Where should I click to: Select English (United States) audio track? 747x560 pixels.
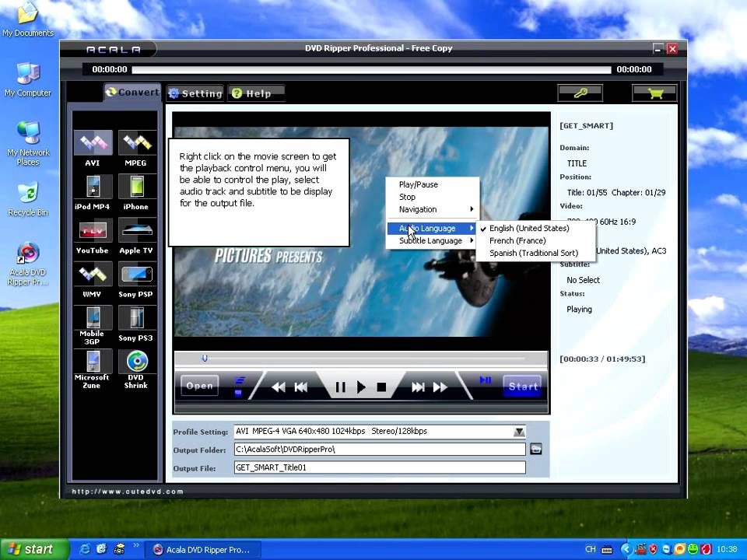(x=535, y=228)
